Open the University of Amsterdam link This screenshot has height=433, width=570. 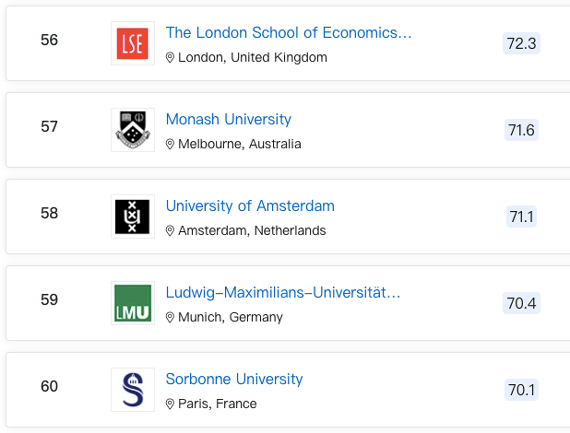point(250,206)
